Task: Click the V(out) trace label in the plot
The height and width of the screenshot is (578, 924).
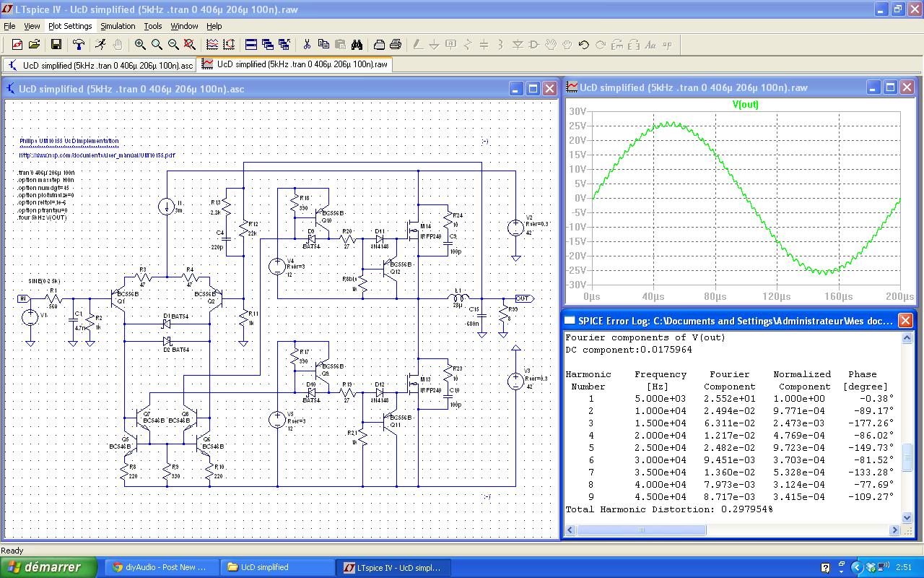Action: (746, 104)
